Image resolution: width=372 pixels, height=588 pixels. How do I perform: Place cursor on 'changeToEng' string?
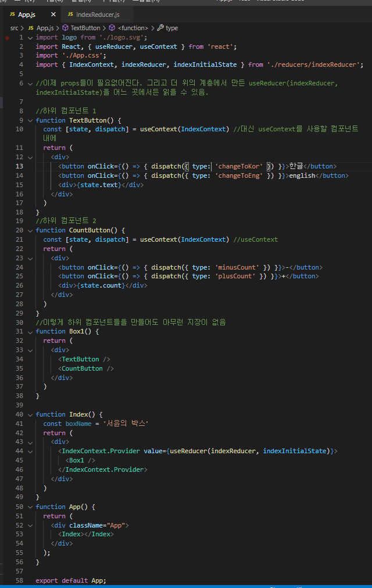pos(239,175)
